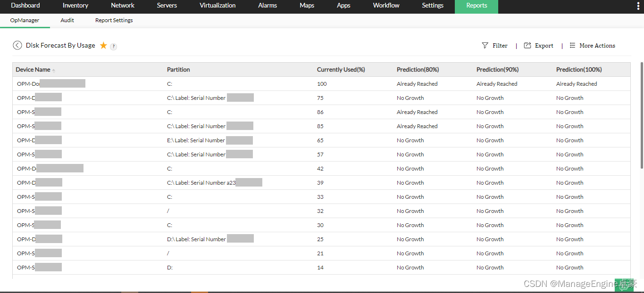Click the Partition column header
The height and width of the screenshot is (293, 644).
click(178, 70)
